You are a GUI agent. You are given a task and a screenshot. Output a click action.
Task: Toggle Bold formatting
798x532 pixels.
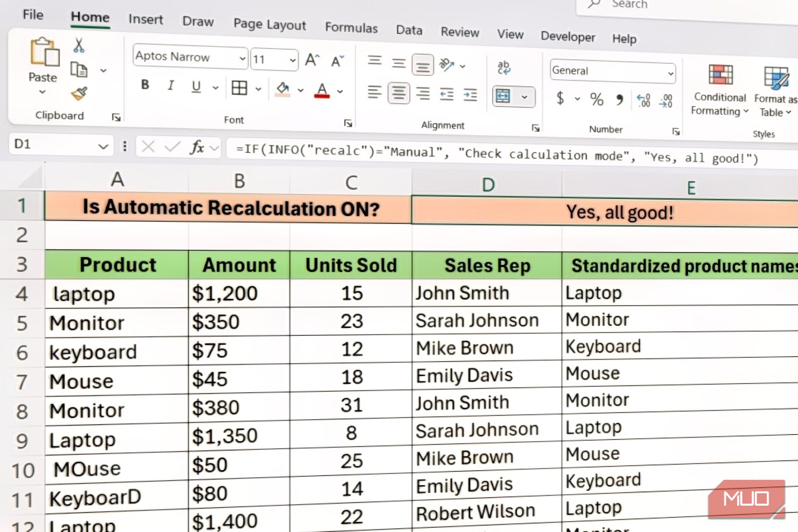pos(145,87)
